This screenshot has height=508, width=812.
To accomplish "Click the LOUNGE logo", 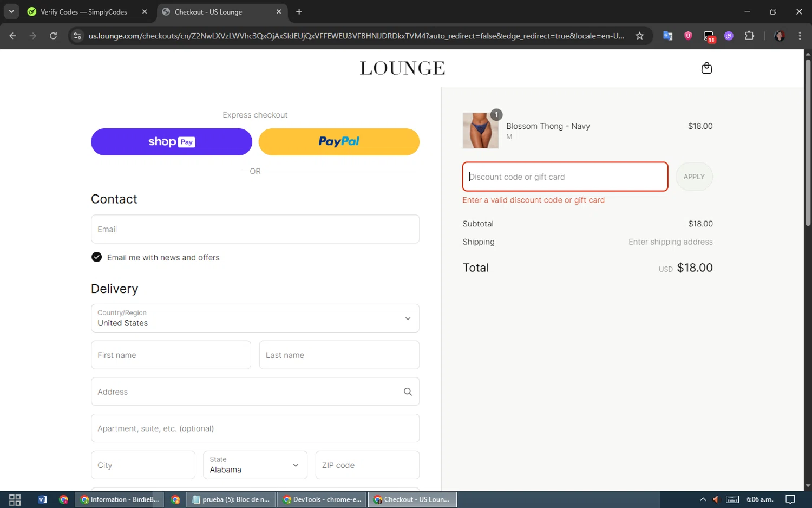I will coord(402,68).
